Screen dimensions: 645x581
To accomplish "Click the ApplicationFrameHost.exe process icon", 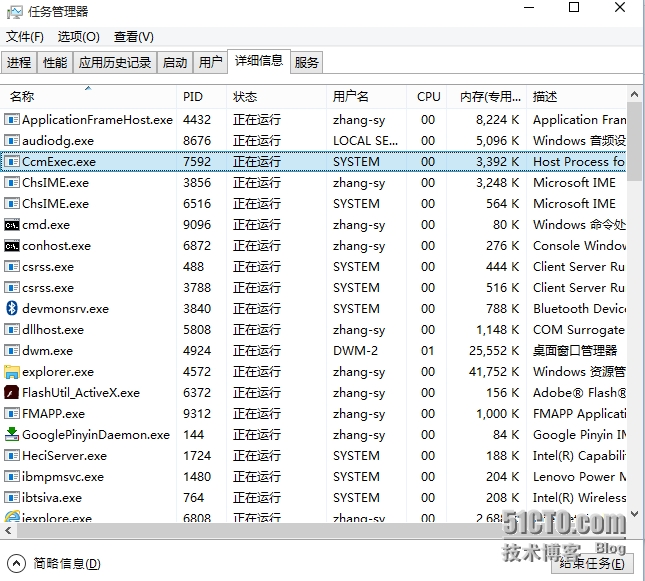I will [x=12, y=120].
